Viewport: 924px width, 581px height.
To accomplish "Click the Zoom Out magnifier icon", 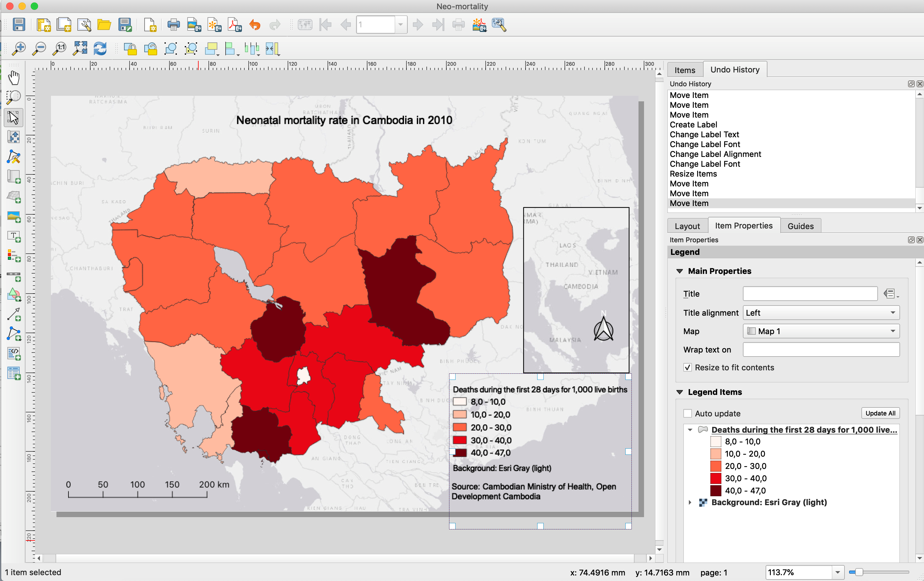I will click(x=39, y=49).
